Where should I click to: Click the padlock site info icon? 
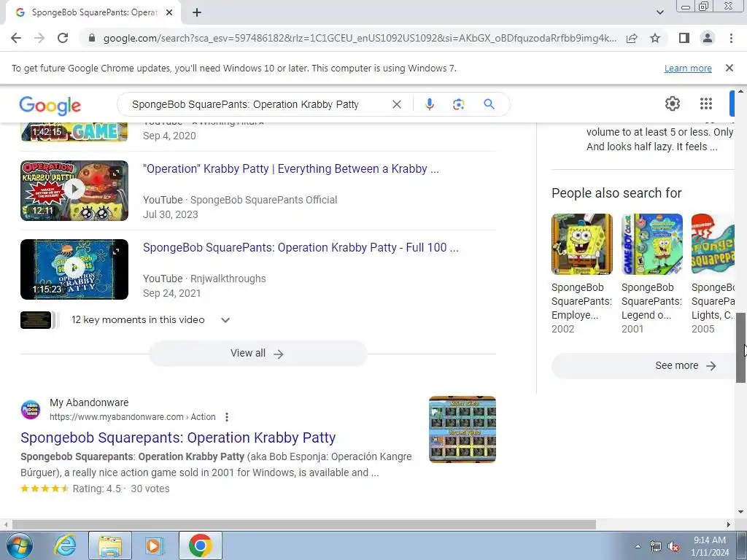92,38
